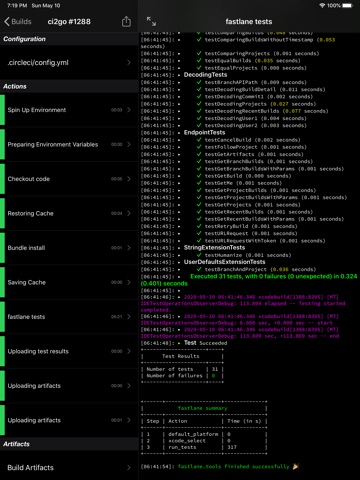Open the Checkout code action
Image resolution: width=360 pixels, height=480 pixels.
click(69, 179)
